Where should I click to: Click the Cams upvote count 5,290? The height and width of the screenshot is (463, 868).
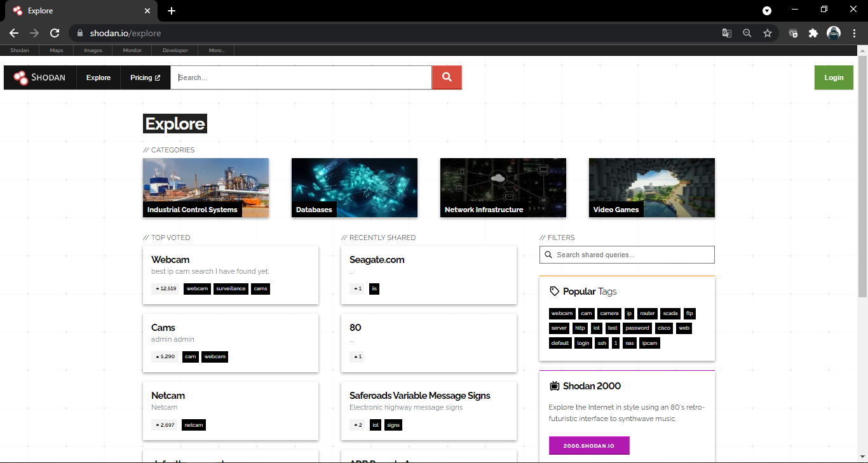coord(165,356)
